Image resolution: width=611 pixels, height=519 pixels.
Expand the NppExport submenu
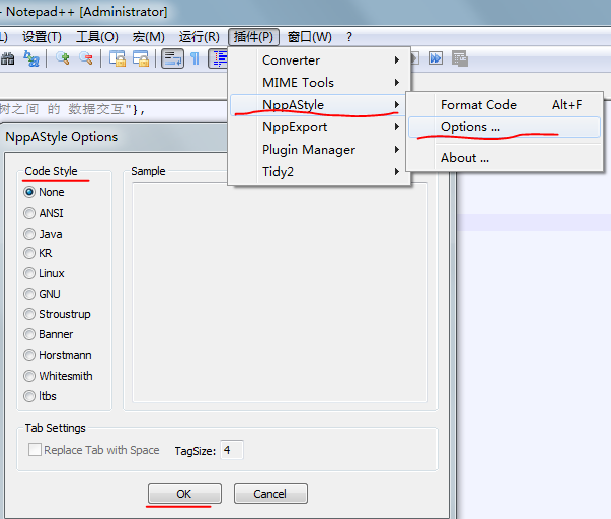click(319, 127)
